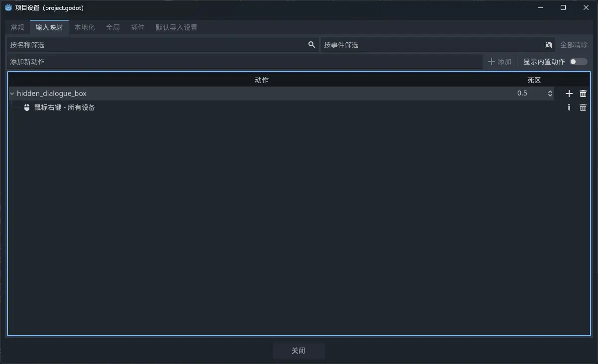Screen dimensions: 598x364
Task: Delete the hidden_dialogue_box action with trash icon
Action: tap(583, 93)
